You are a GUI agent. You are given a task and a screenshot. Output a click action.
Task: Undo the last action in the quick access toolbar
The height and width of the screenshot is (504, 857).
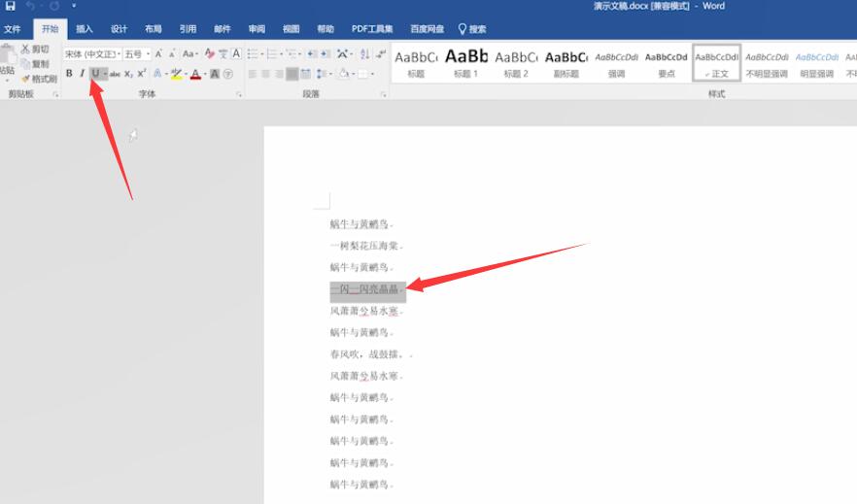coord(31,6)
